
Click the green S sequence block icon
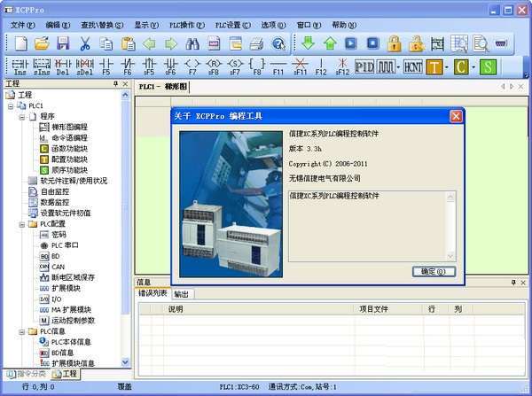tap(488, 66)
